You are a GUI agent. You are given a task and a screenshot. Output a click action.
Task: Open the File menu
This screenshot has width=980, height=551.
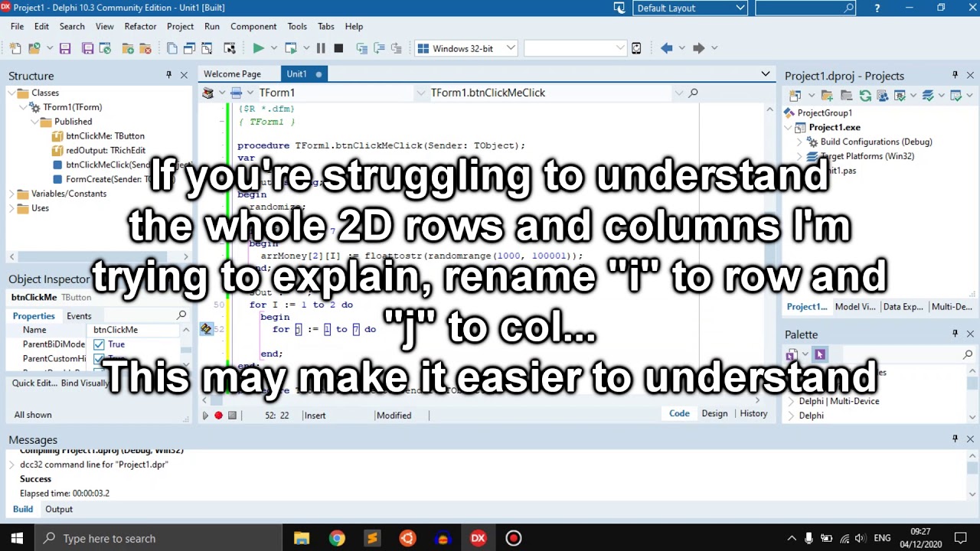[17, 26]
